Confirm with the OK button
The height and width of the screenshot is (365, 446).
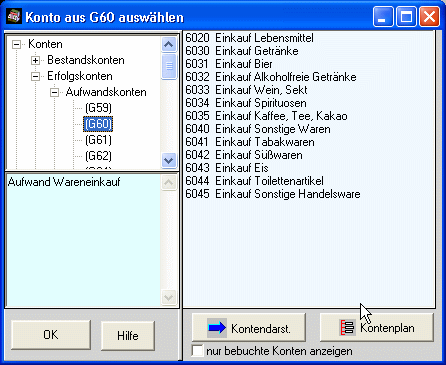[51, 335]
